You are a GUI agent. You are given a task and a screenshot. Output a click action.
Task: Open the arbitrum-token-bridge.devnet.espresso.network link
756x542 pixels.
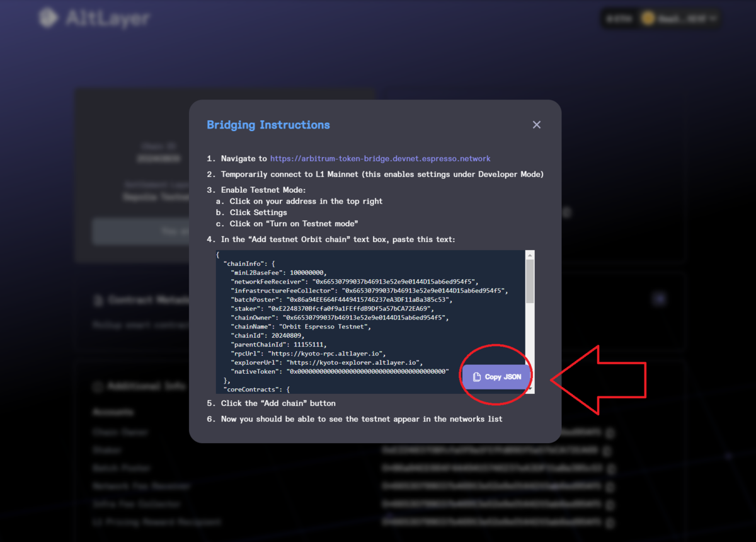pyautogui.click(x=380, y=159)
